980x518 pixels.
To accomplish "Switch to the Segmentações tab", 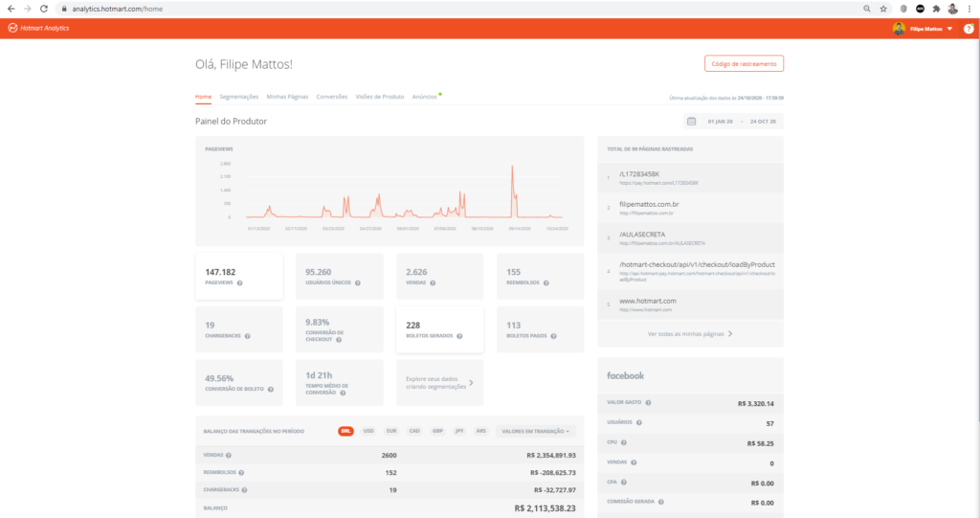I will [x=238, y=97].
